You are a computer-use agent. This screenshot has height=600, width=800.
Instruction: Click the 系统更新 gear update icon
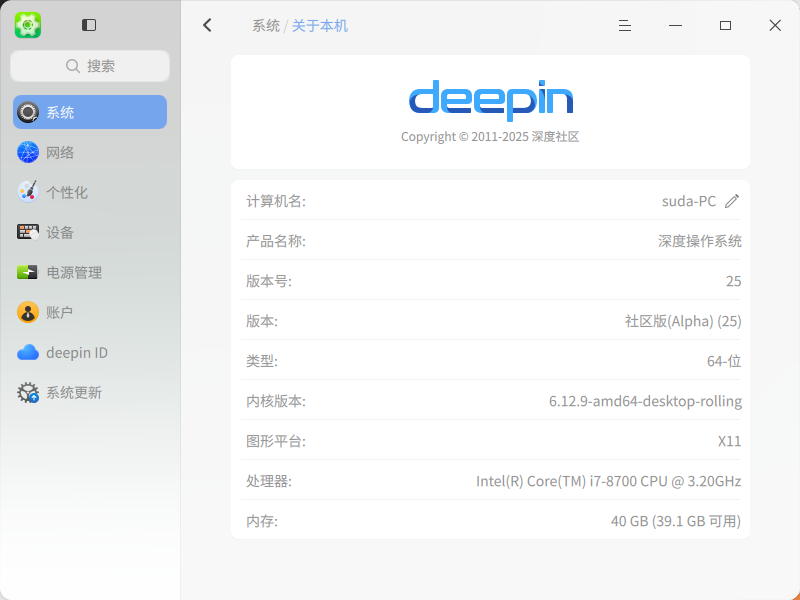point(28,392)
